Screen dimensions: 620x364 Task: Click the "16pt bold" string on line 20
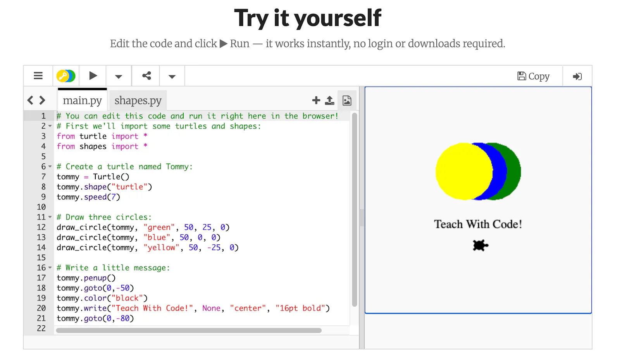(300, 308)
